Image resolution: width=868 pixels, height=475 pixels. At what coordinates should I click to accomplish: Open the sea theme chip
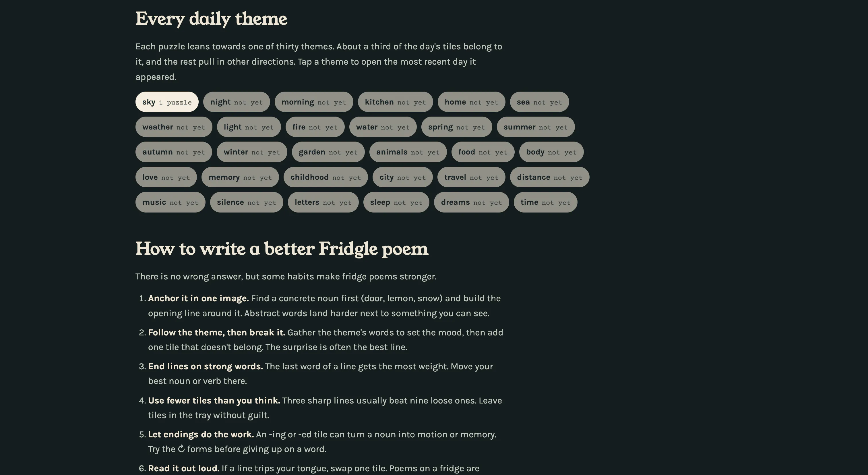[x=539, y=102]
